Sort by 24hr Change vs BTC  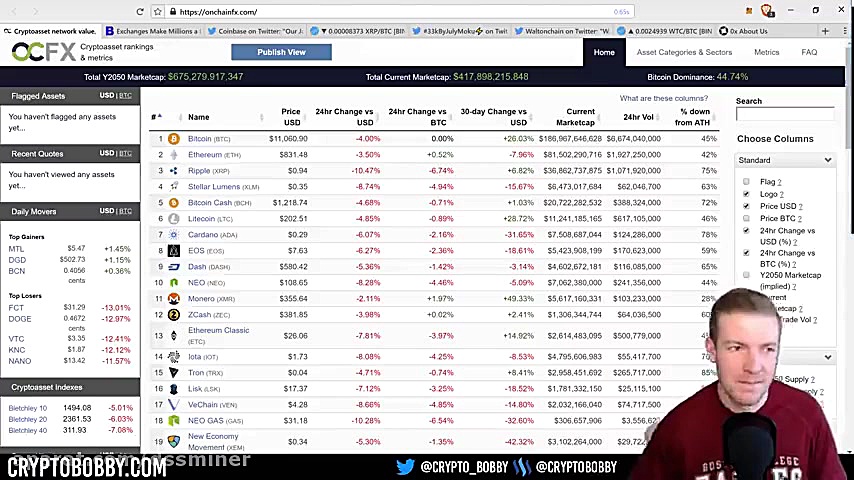[x=417, y=117]
